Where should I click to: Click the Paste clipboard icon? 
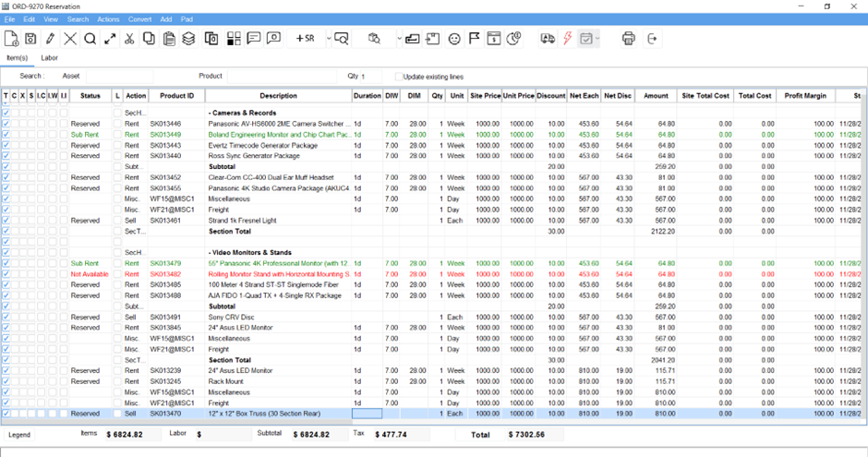(x=169, y=39)
